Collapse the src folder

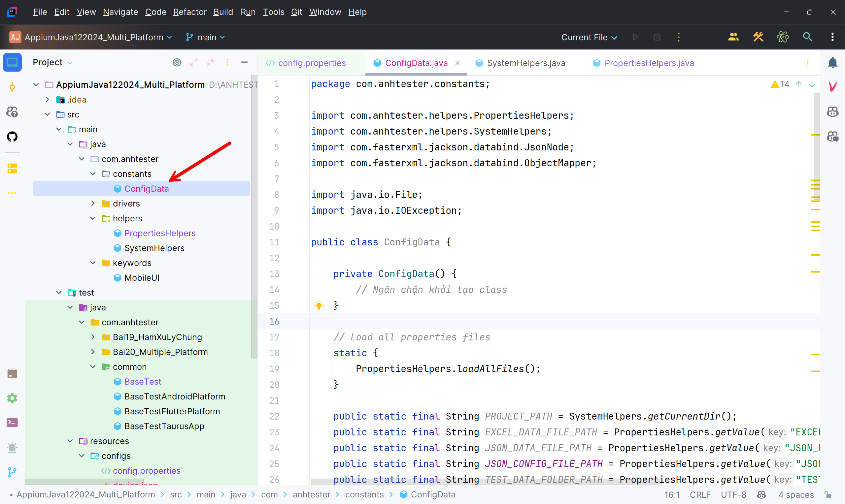coord(47,114)
